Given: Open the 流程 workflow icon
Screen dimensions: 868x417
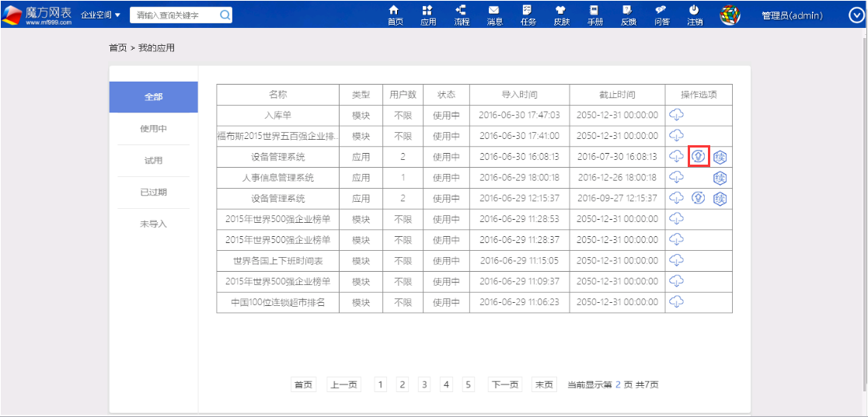Looking at the screenshot, I should (x=461, y=16).
